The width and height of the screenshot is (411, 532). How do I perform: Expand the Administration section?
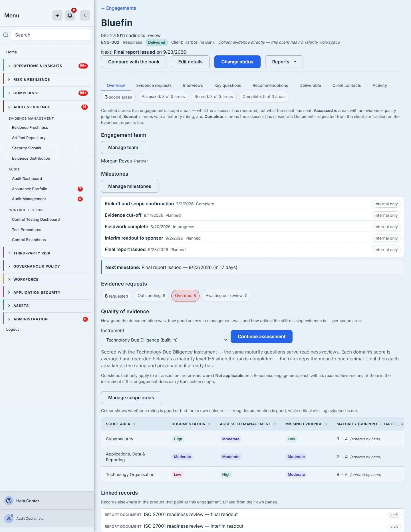[x=47, y=319]
